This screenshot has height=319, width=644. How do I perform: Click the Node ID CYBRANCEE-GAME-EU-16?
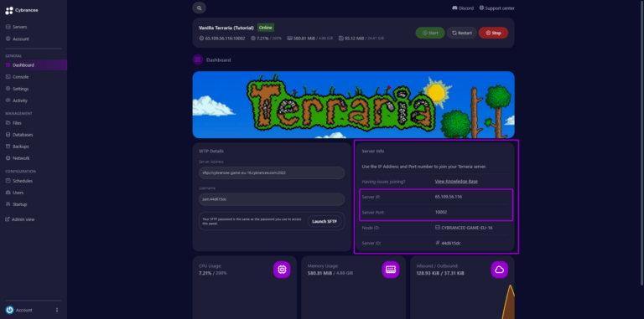[464, 228]
